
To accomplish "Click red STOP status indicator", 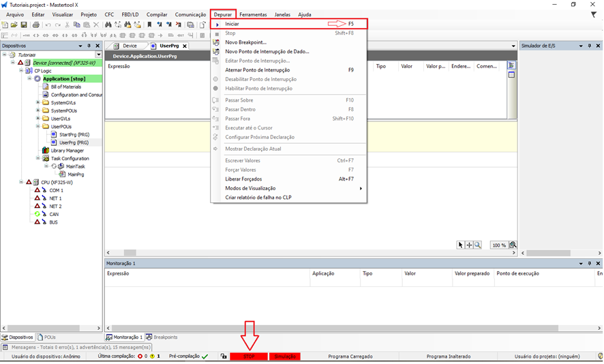I will tap(249, 357).
